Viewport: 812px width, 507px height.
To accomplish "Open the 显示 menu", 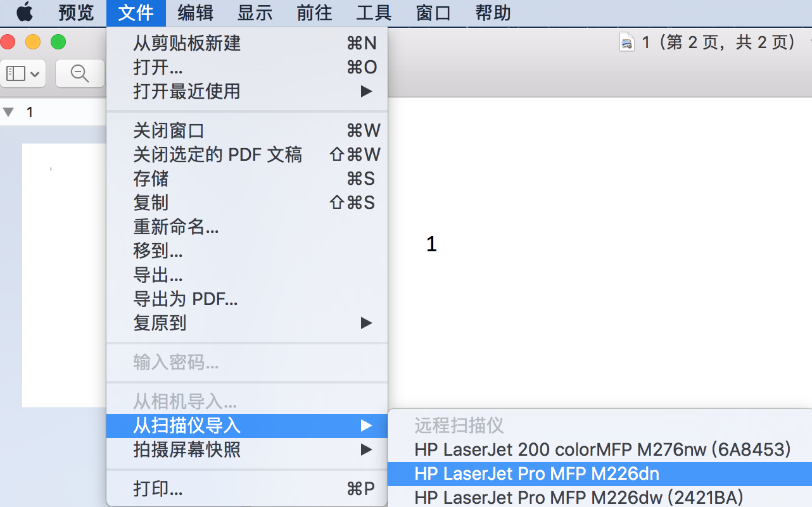I will coord(255,13).
